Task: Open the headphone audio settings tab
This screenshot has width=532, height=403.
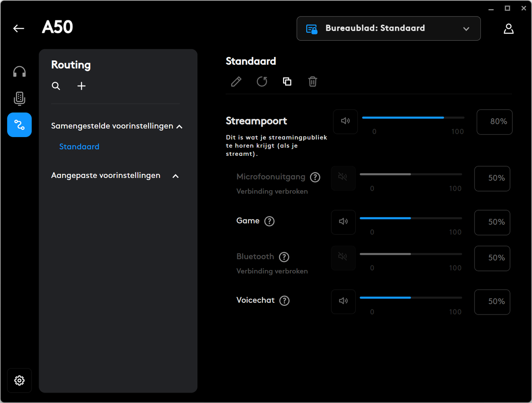Action: coord(20,72)
